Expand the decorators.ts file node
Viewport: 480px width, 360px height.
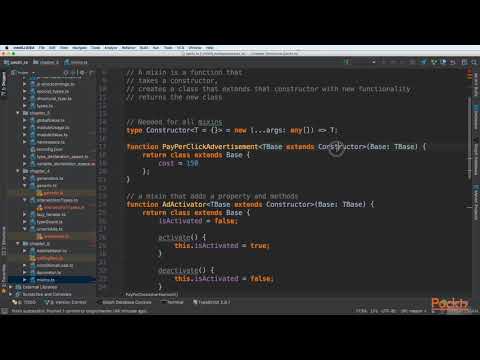pos(25,273)
